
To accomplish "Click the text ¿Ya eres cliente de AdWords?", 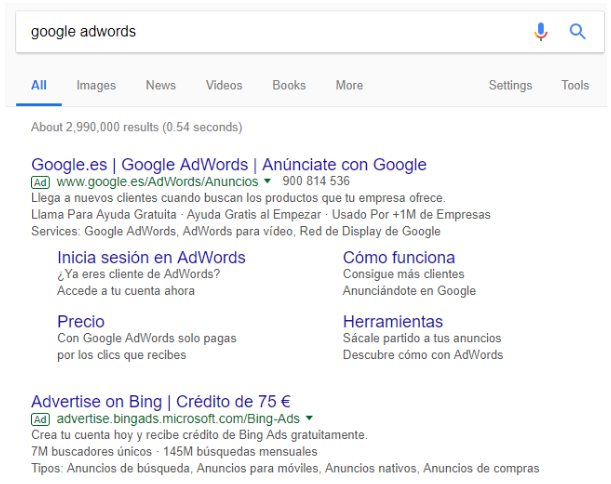I will point(139,274).
